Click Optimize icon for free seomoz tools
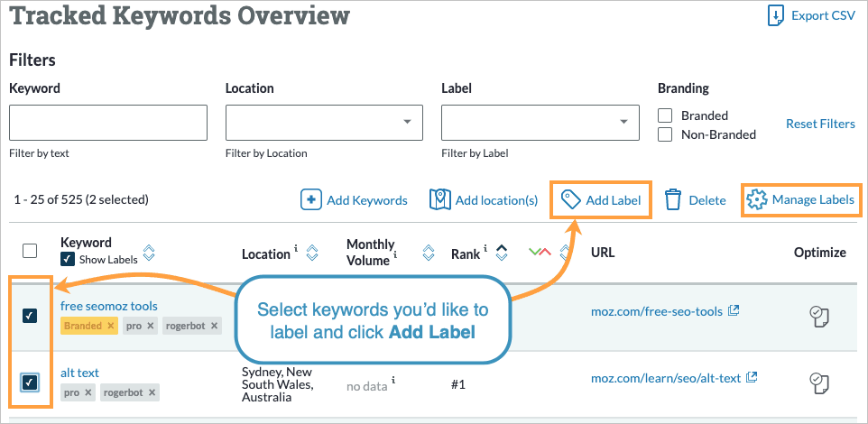This screenshot has height=424, width=868. point(818,316)
